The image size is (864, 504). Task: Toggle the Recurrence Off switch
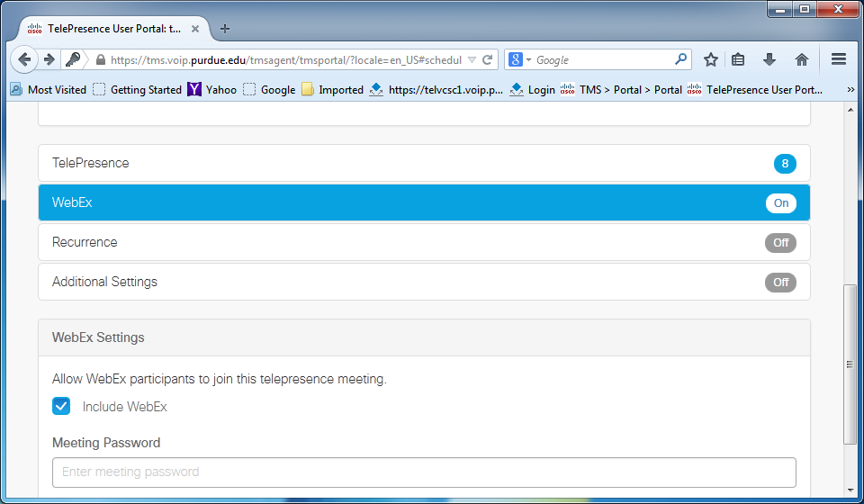[x=780, y=242]
